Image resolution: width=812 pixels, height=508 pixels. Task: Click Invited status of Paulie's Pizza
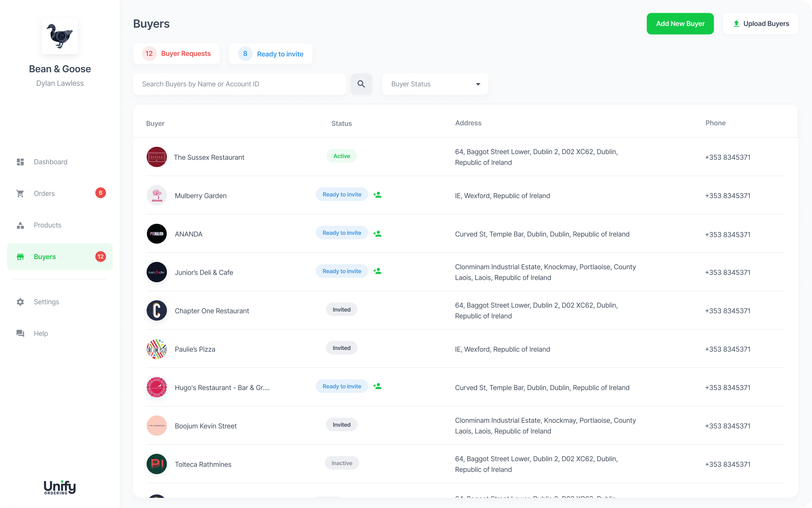(x=342, y=348)
